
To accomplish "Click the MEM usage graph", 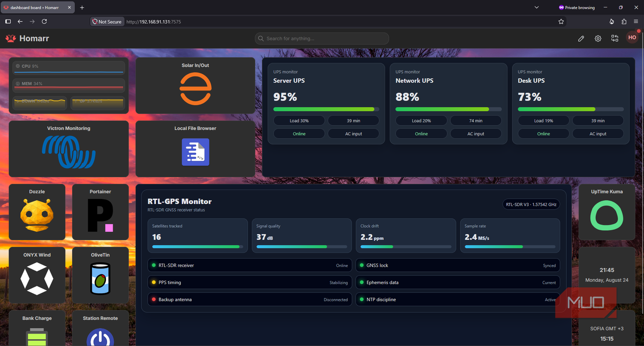I will [69, 85].
